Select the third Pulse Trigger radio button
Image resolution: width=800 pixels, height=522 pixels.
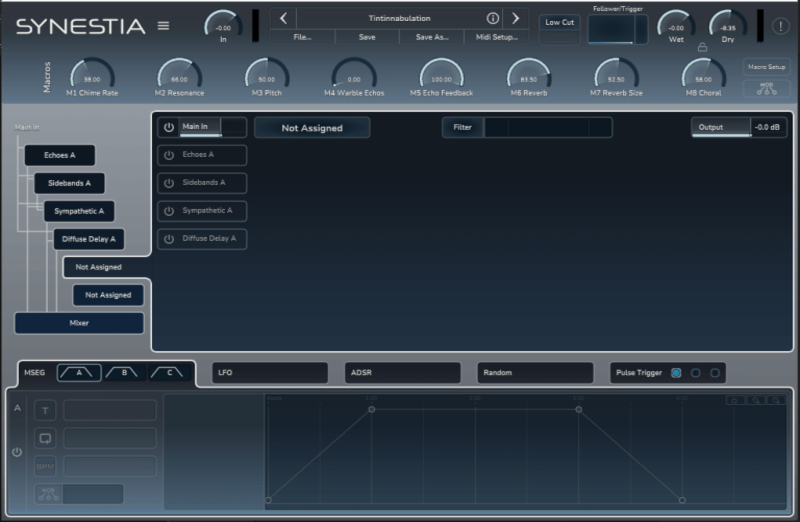coord(715,373)
